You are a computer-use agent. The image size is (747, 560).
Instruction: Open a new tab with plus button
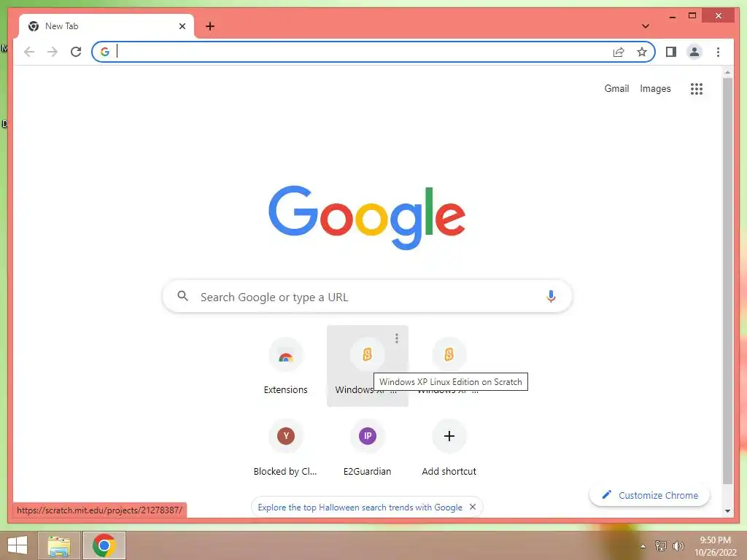point(210,26)
